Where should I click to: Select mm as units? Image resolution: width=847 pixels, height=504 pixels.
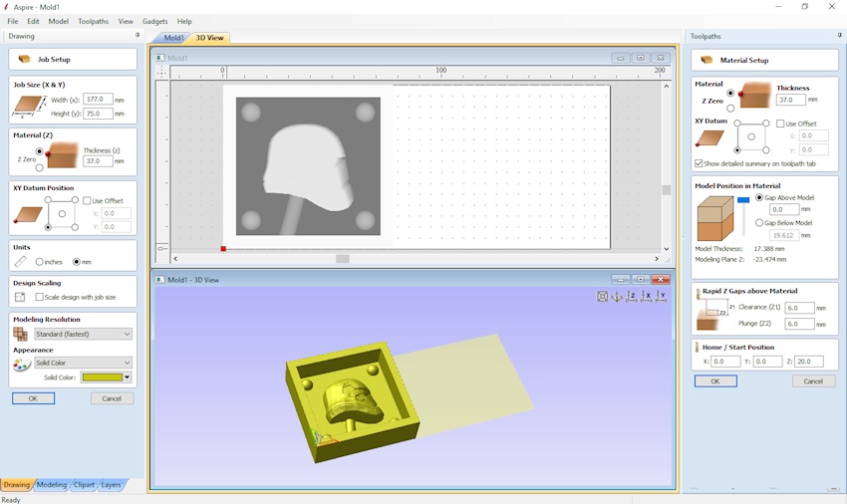76,261
